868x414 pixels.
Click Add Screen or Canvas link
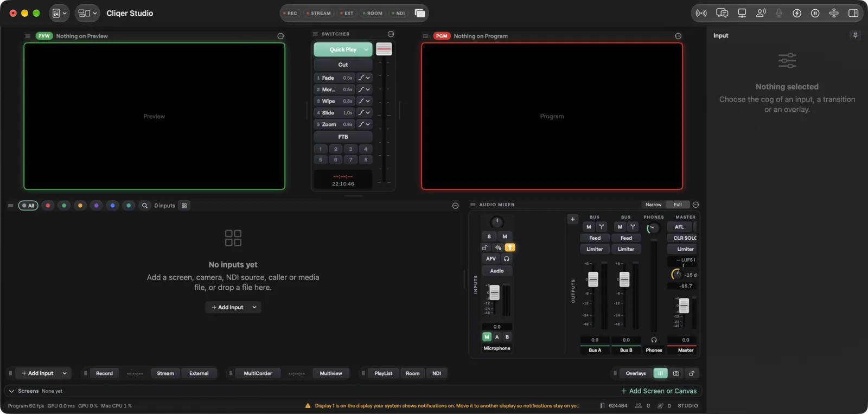pos(659,391)
